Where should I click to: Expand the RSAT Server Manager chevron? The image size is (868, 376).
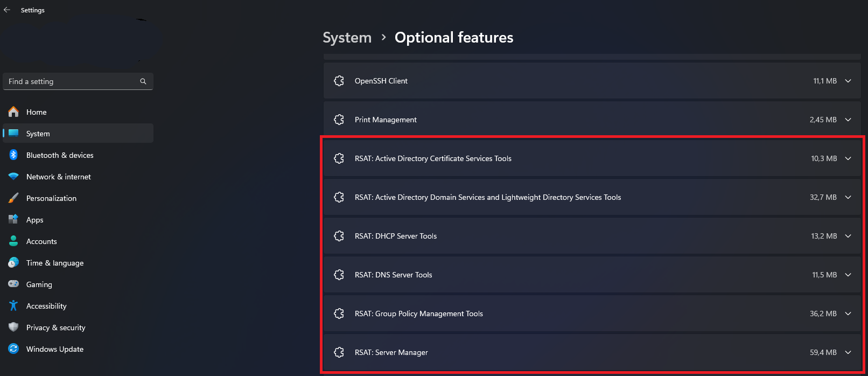click(x=848, y=352)
